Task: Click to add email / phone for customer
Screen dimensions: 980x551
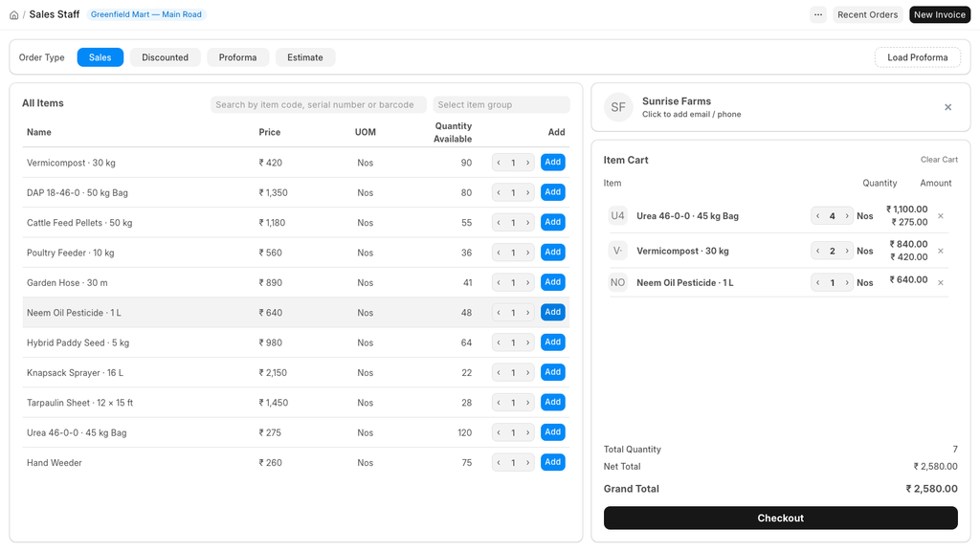Action: (691, 115)
